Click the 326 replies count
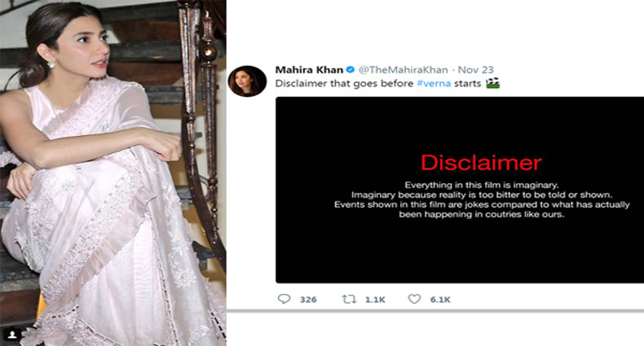 [308, 300]
